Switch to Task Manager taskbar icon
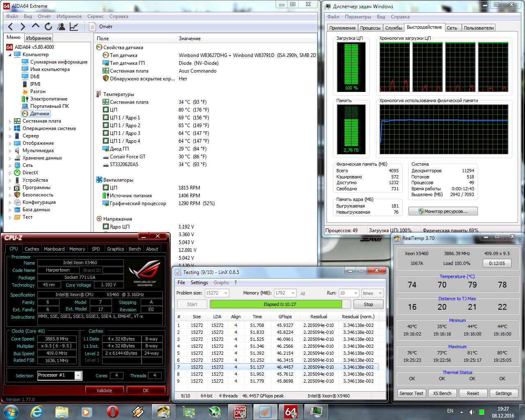525x420 pixels. point(316,411)
